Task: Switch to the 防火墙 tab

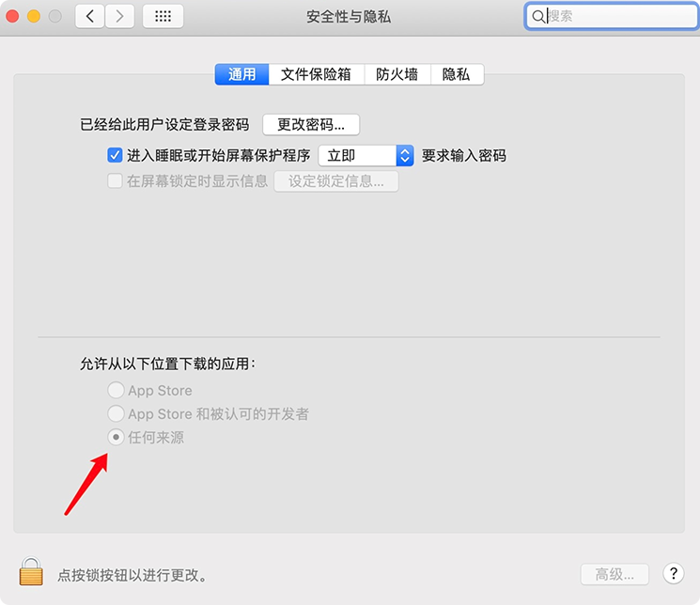Action: coord(397,74)
